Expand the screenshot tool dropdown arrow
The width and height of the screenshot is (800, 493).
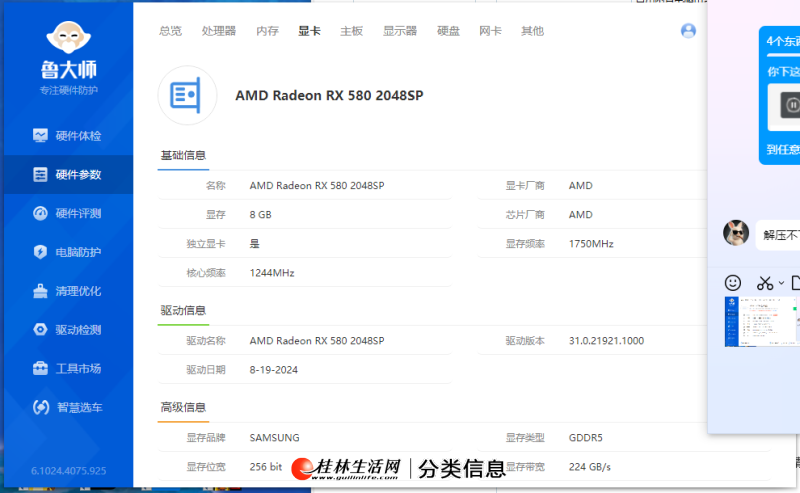[x=781, y=283]
